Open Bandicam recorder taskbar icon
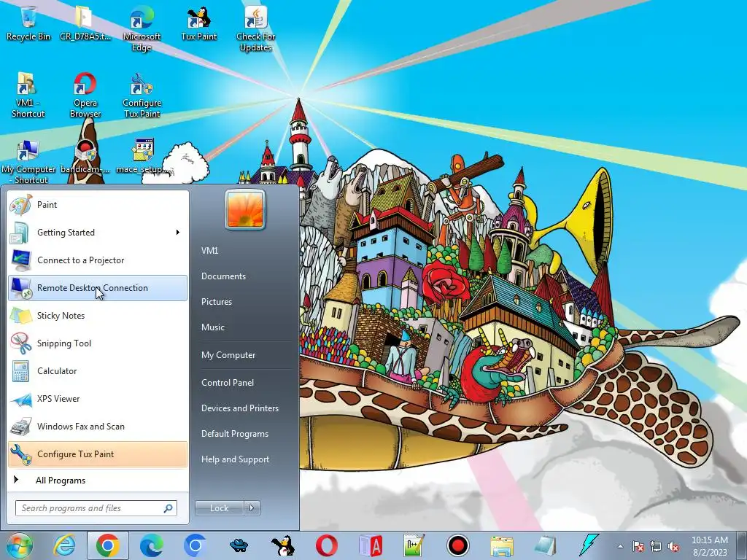 pyautogui.click(x=458, y=545)
